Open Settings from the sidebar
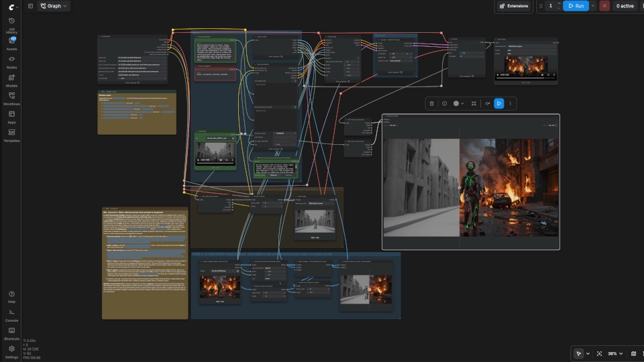This screenshot has width=644, height=362. tap(11, 352)
